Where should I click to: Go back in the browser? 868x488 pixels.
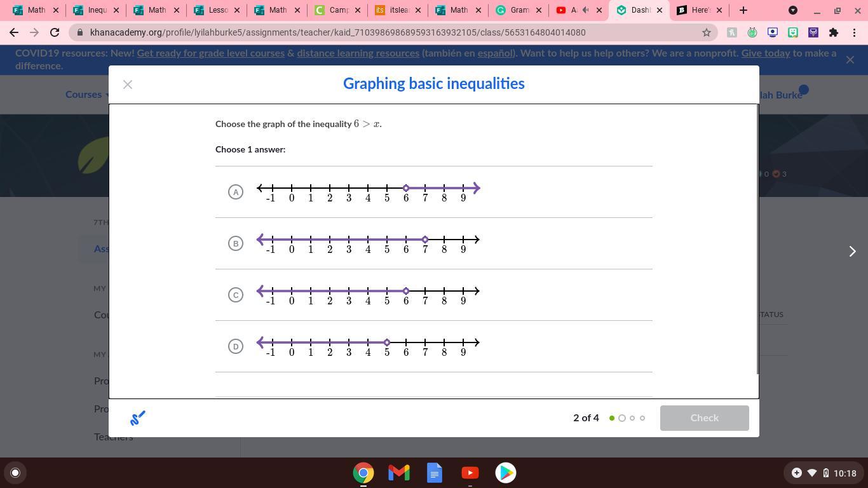[x=14, y=32]
